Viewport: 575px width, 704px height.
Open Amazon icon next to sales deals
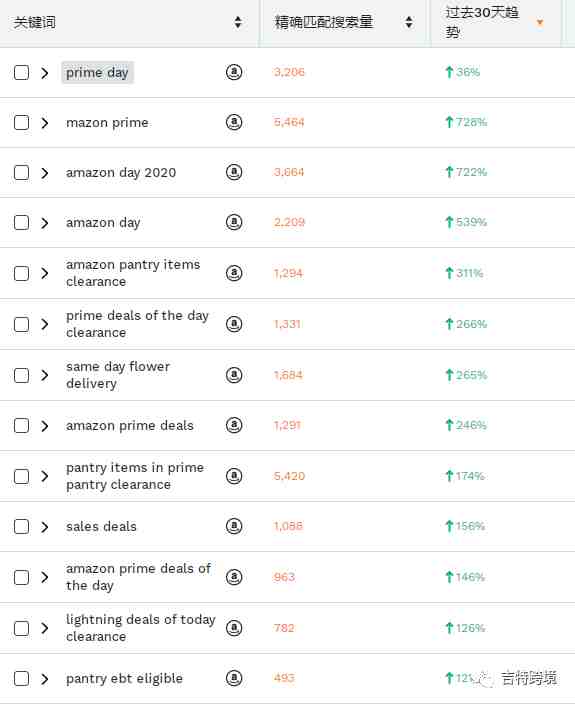coord(234,526)
